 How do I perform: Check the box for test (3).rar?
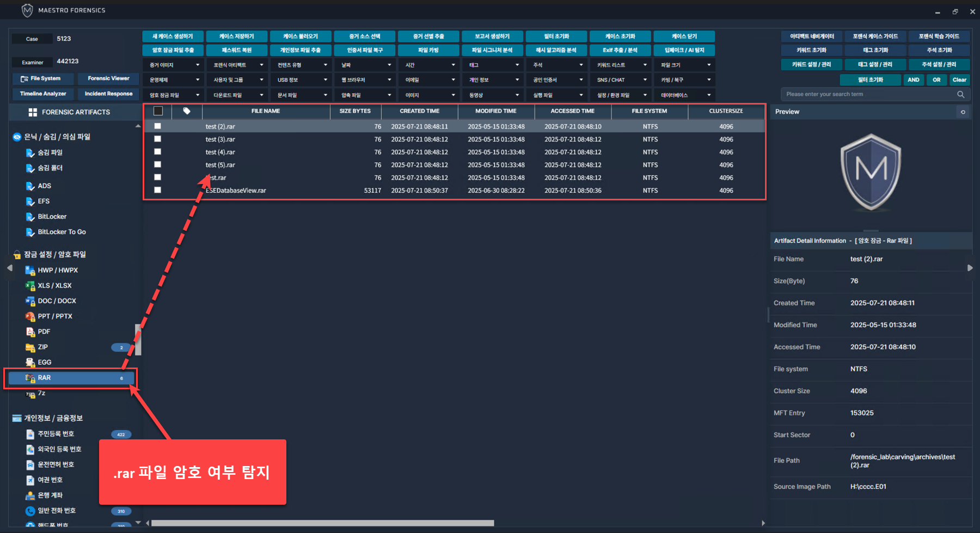tap(158, 139)
